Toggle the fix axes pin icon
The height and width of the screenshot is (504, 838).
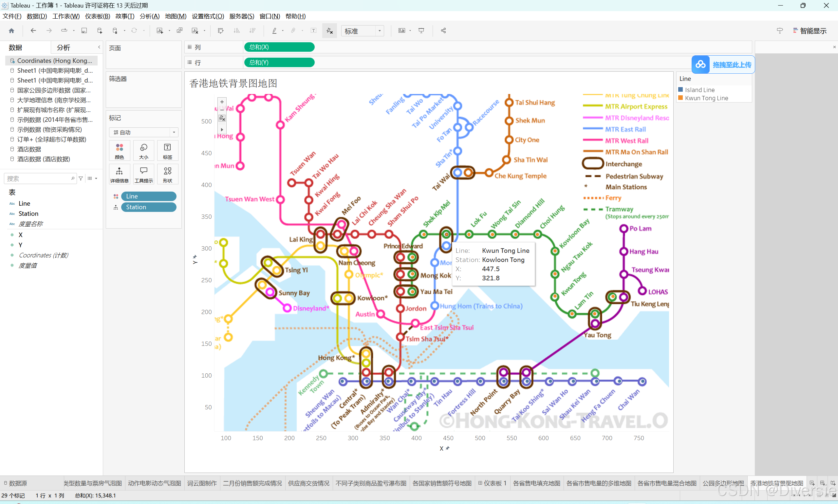(329, 30)
